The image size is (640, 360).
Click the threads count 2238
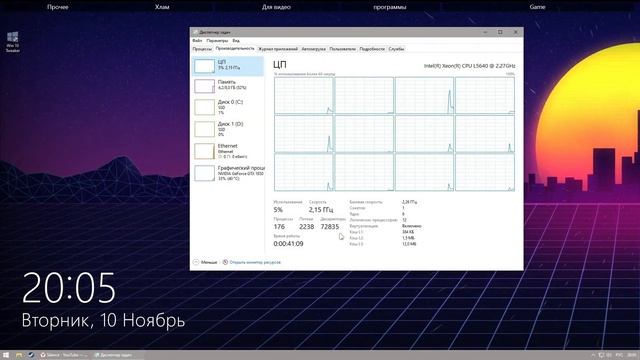click(x=307, y=227)
